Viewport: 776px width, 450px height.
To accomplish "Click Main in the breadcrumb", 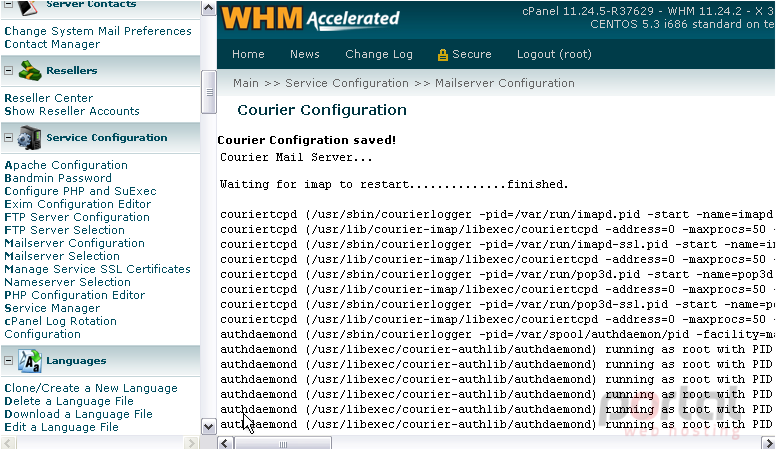I will (x=246, y=83).
